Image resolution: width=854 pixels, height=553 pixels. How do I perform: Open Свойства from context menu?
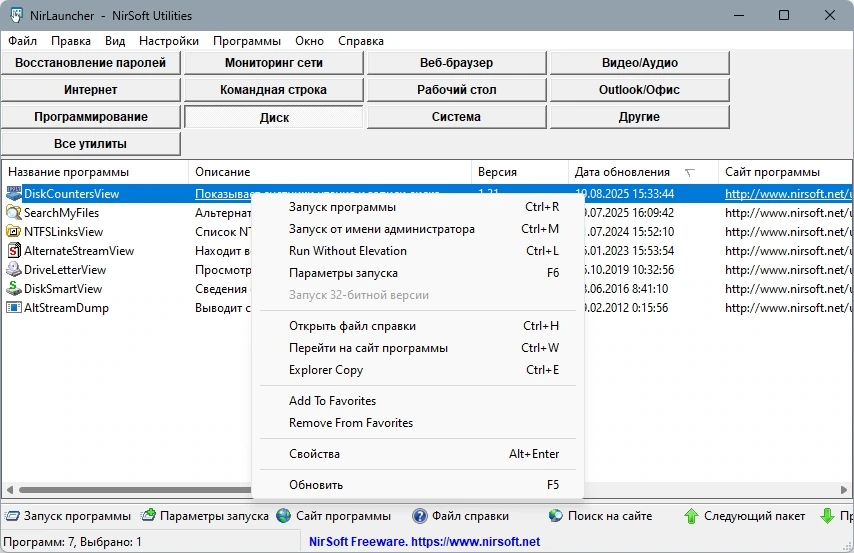pyautogui.click(x=418, y=454)
